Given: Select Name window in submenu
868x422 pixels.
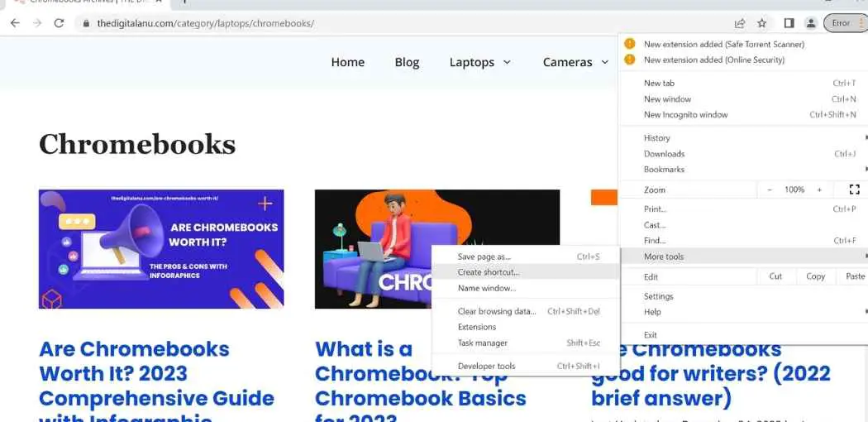Looking at the screenshot, I should [x=525, y=289].
